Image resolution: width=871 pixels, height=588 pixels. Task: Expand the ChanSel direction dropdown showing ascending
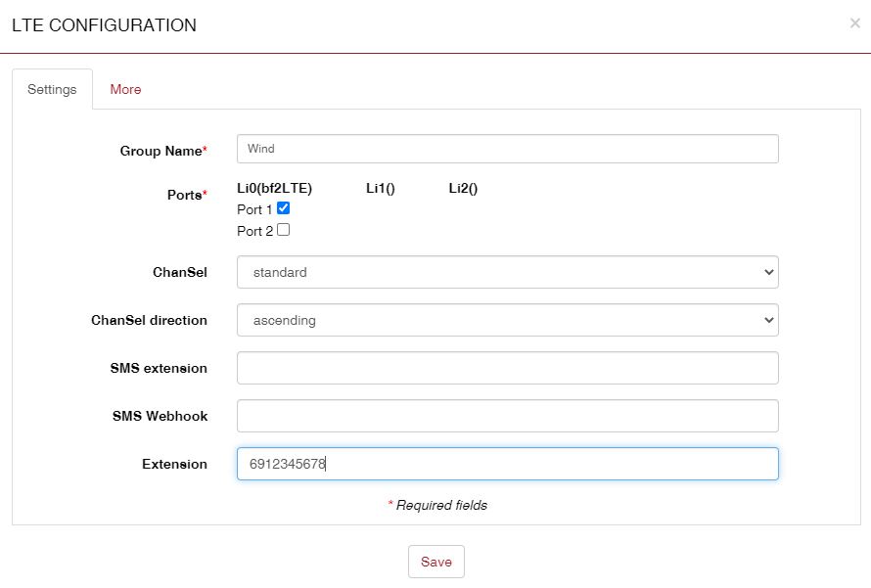pos(507,320)
